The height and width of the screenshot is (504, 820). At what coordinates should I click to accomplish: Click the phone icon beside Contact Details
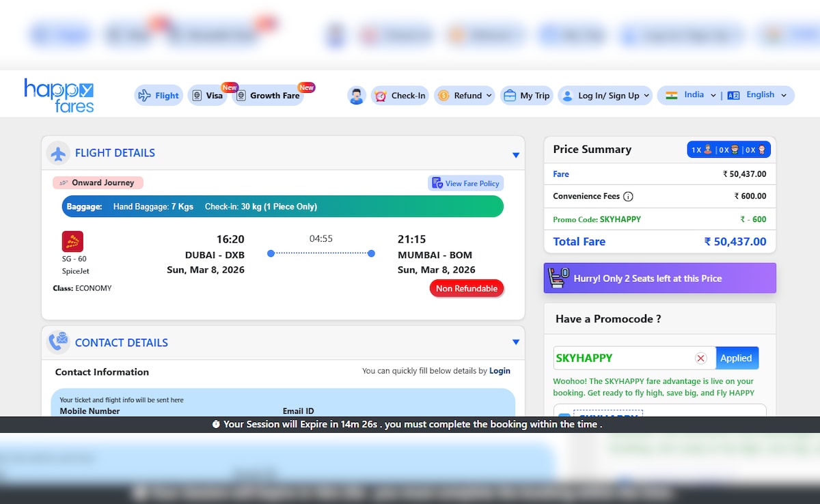click(x=59, y=343)
